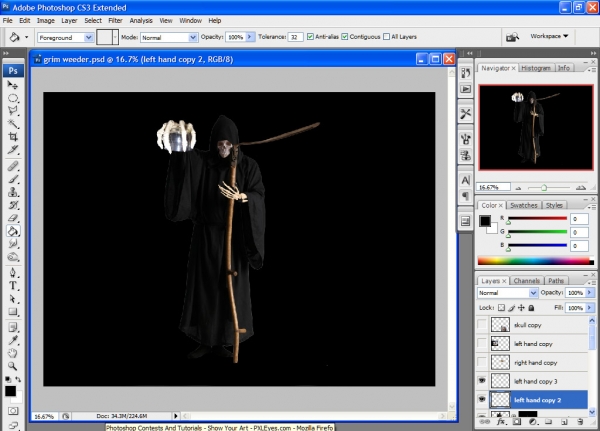Viewport: 600px width, 431px height.
Task: Select the Eyedropper tool
Action: click(x=13, y=340)
